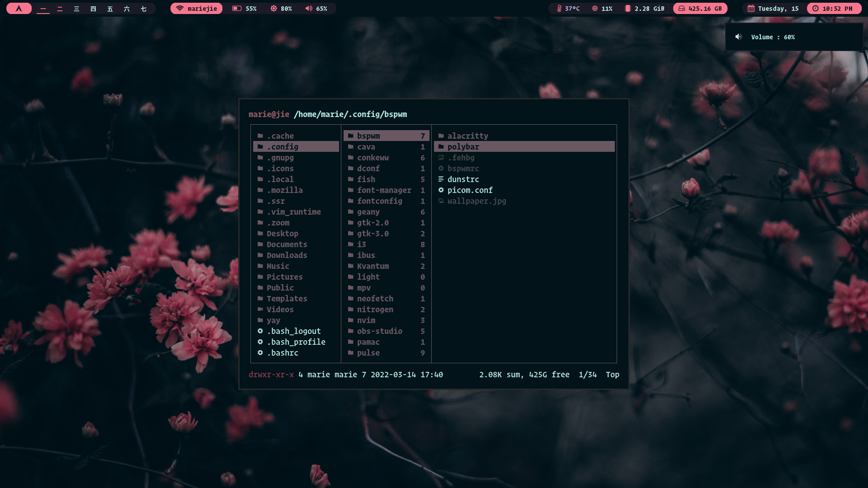Click the thermometer icon showing 37°C
The height and width of the screenshot is (488, 868).
pyautogui.click(x=559, y=8)
